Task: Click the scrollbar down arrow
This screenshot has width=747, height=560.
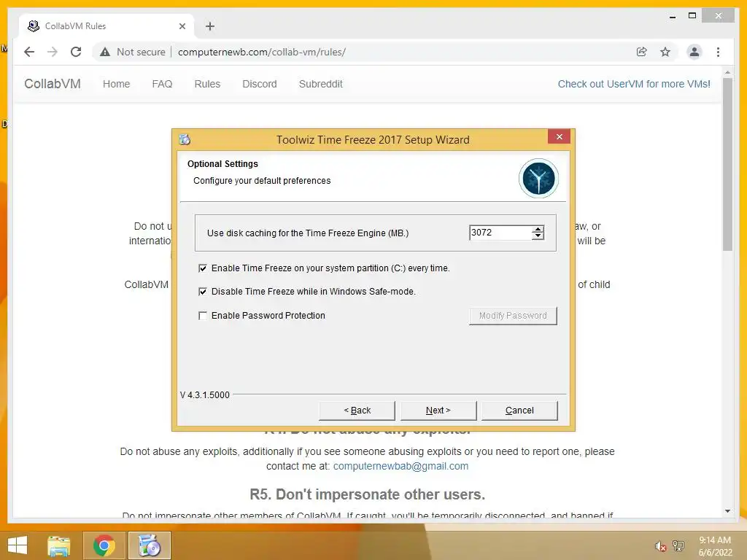Action: coord(727,511)
